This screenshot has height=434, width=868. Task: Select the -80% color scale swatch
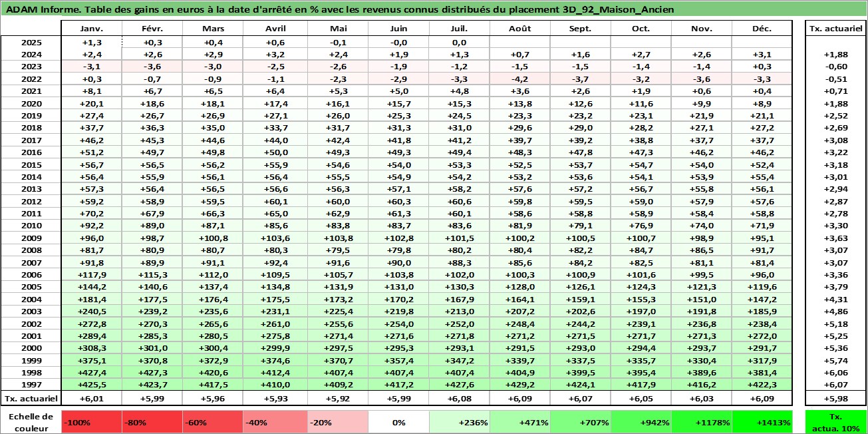click(x=152, y=422)
